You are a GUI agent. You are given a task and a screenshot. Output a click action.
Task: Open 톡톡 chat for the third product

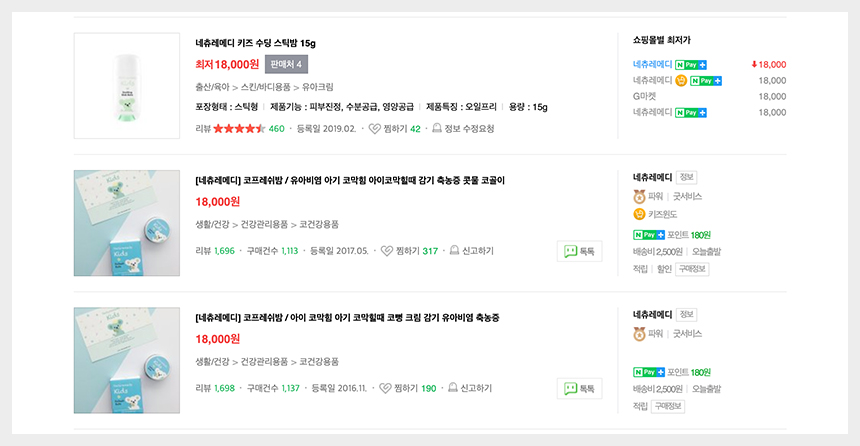coord(580,389)
